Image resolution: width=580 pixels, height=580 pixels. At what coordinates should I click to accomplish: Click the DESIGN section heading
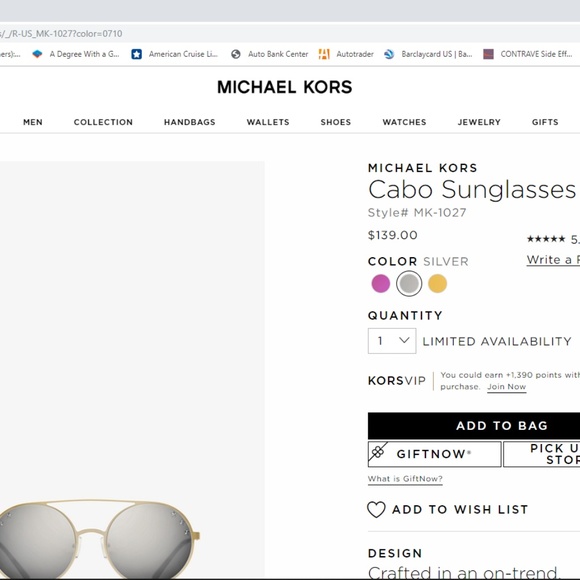395,553
